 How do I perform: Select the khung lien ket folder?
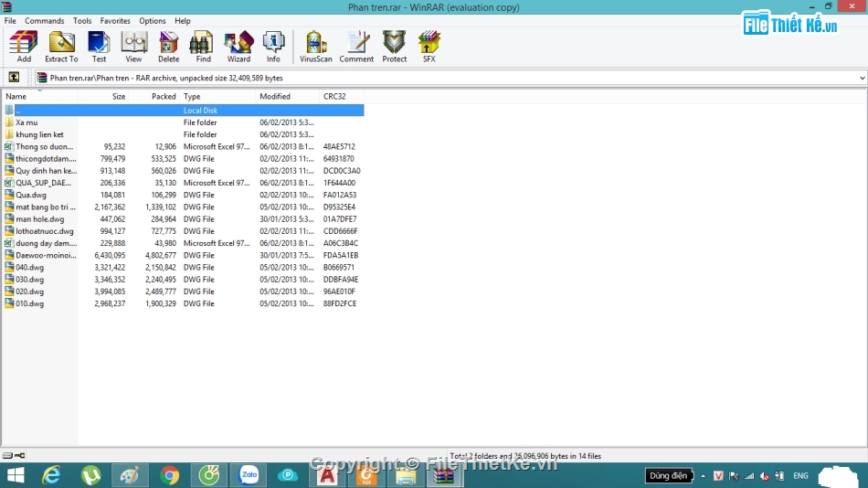pos(184,134)
